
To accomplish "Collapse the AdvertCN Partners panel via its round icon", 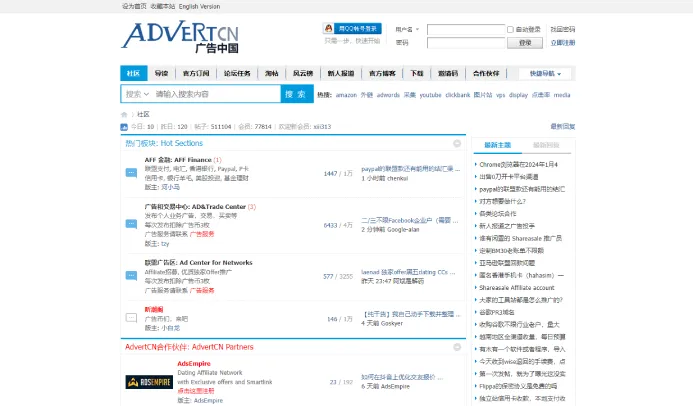I will (457, 347).
